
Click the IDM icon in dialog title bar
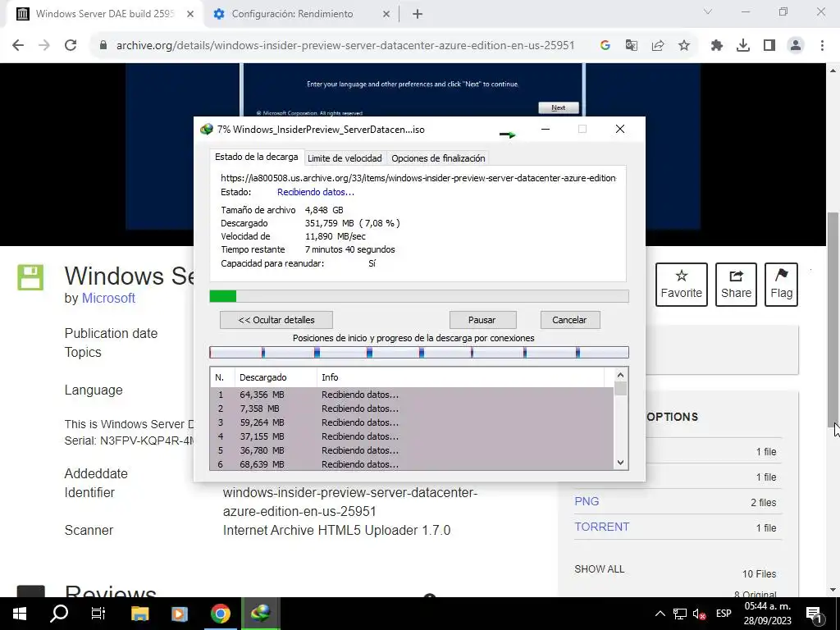pos(206,129)
